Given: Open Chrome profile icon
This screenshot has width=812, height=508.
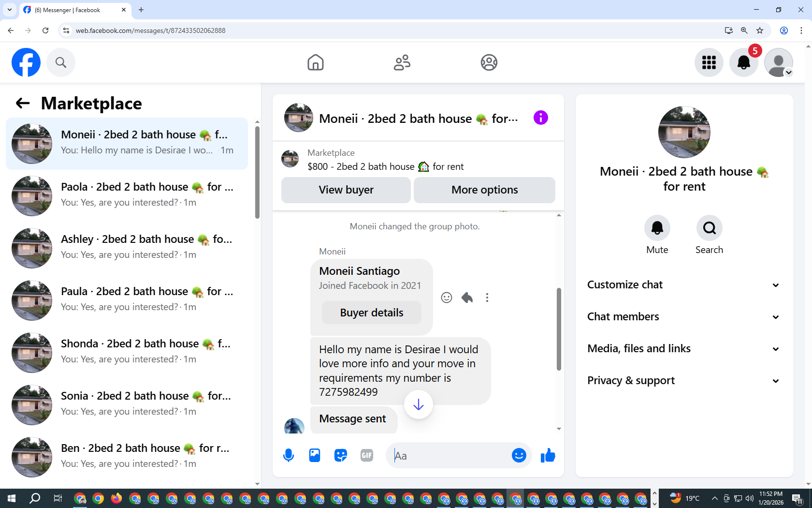Looking at the screenshot, I should (x=784, y=30).
